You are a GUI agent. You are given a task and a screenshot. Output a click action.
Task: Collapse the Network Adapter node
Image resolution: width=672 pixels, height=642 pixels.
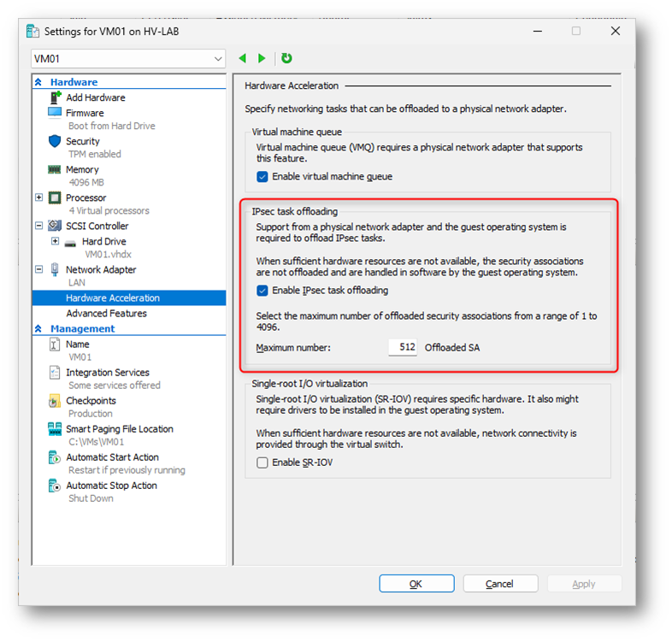tap(39, 269)
